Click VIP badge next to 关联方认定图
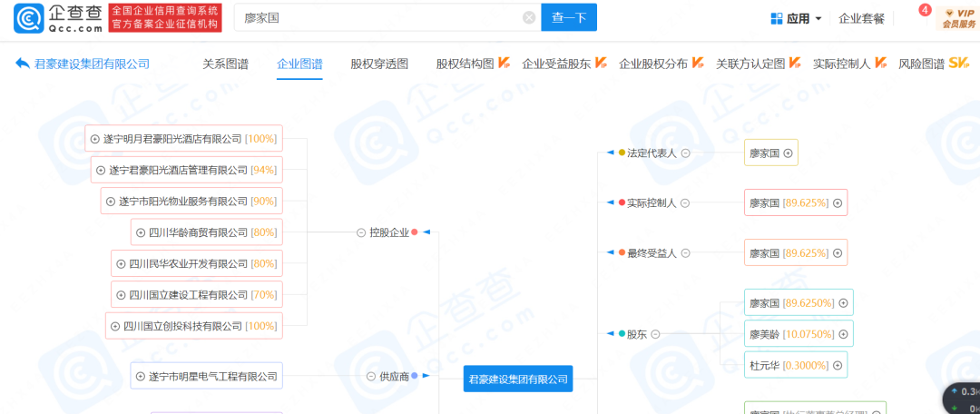 click(x=795, y=64)
